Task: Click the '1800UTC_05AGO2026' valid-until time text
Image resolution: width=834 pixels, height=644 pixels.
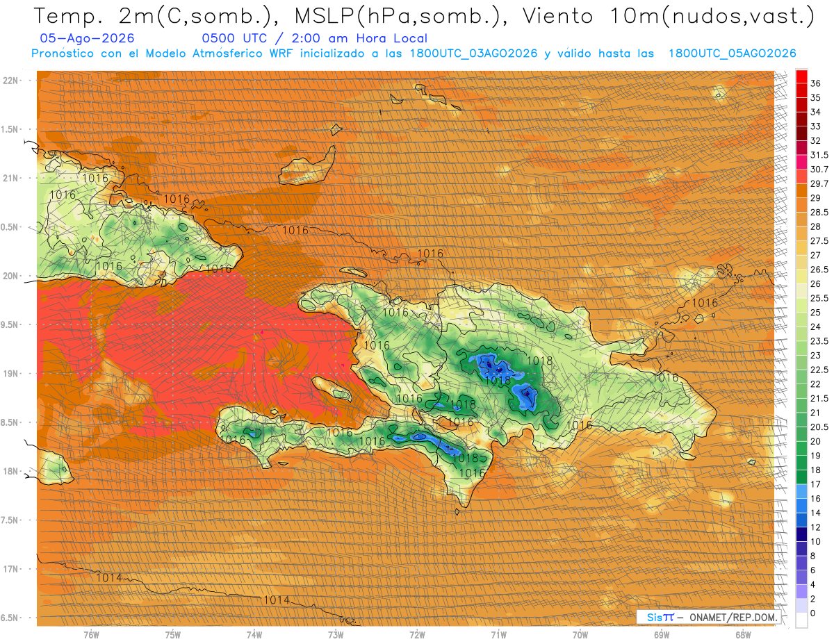Action: (732, 53)
